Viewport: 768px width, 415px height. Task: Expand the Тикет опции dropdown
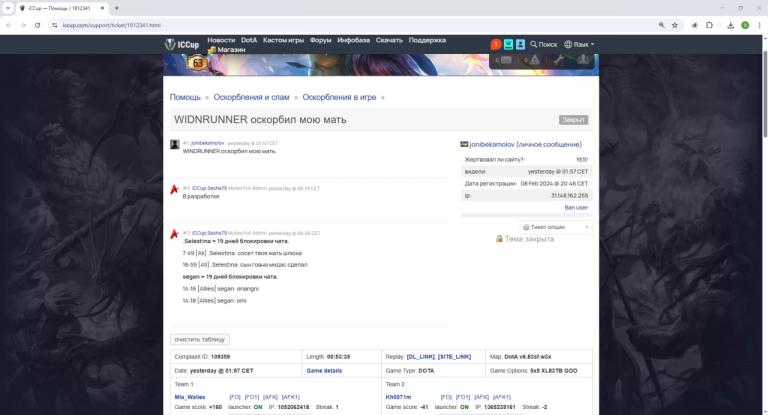pos(555,227)
